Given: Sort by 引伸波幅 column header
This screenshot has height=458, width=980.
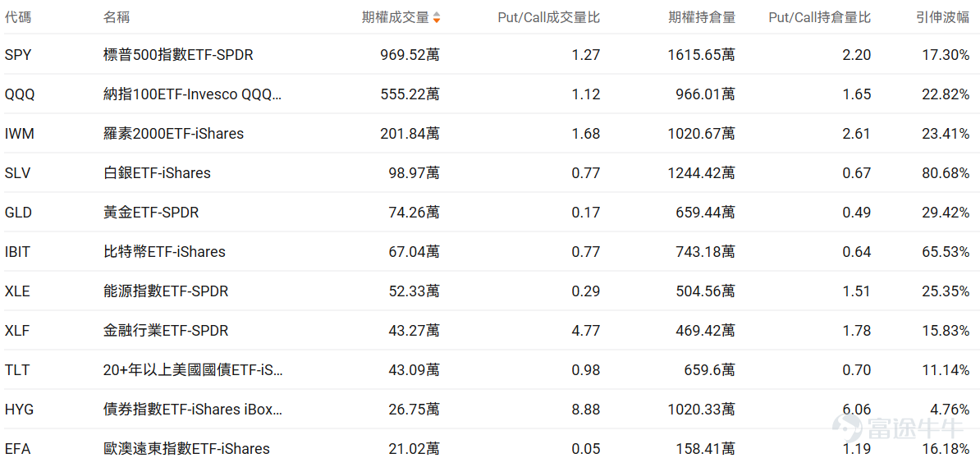Looking at the screenshot, I should point(944,17).
